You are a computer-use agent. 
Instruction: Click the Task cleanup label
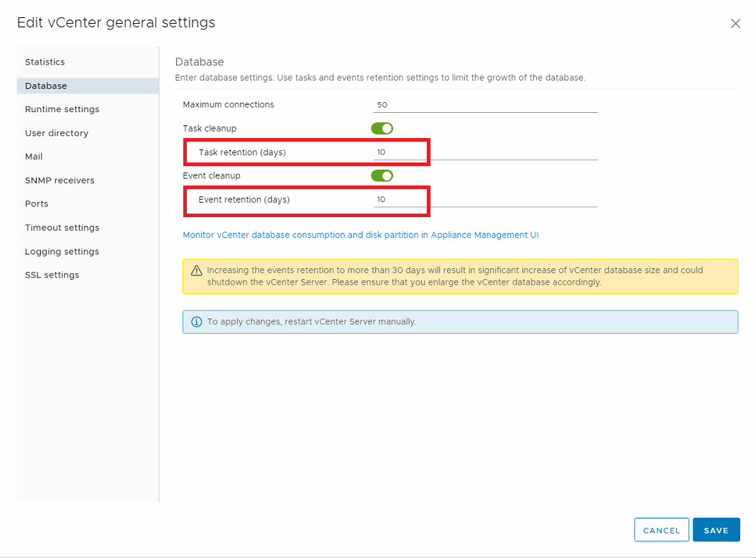(x=210, y=128)
